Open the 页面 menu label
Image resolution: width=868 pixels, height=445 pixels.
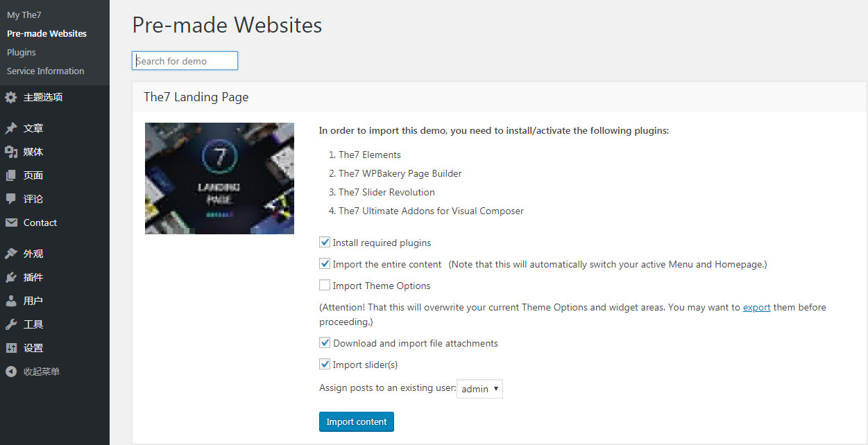(x=33, y=175)
